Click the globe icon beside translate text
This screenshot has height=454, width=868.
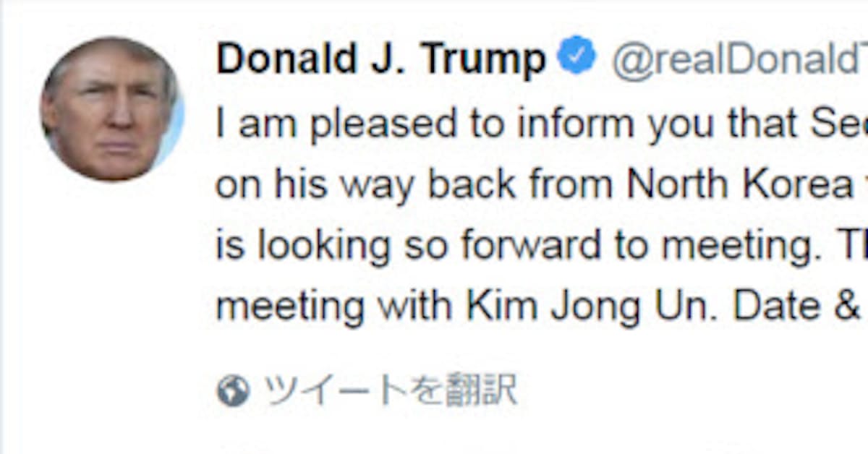(233, 391)
